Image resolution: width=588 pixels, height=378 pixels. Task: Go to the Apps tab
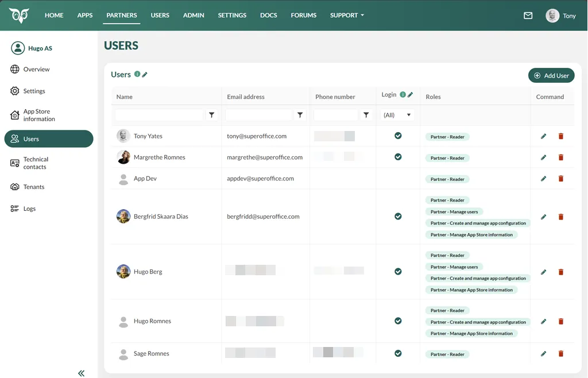pos(85,16)
